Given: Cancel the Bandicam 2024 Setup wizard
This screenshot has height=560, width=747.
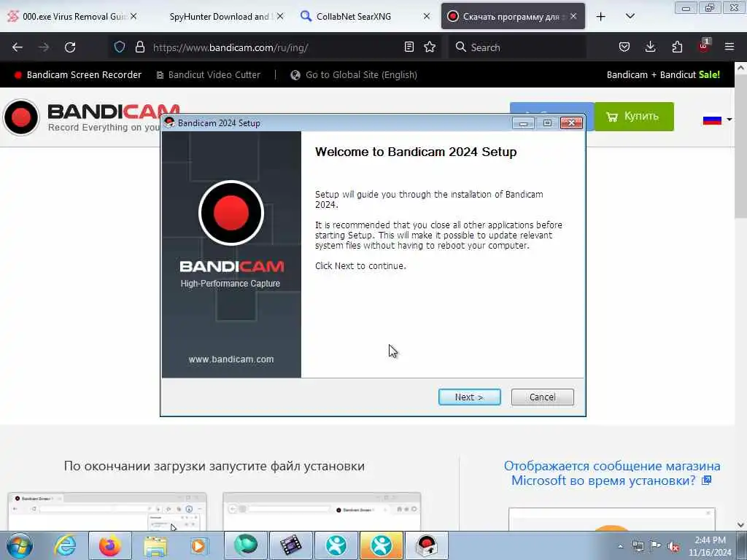Looking at the screenshot, I should (542, 397).
